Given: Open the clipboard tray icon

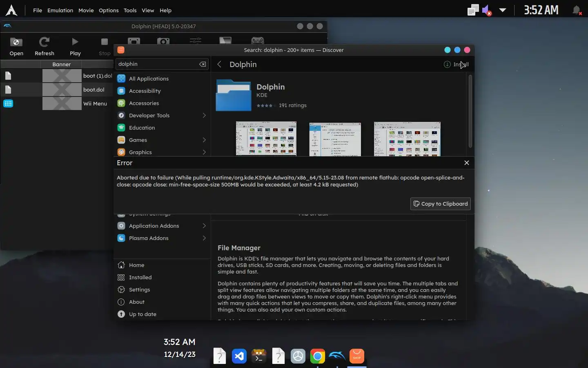Looking at the screenshot, I should 473,10.
